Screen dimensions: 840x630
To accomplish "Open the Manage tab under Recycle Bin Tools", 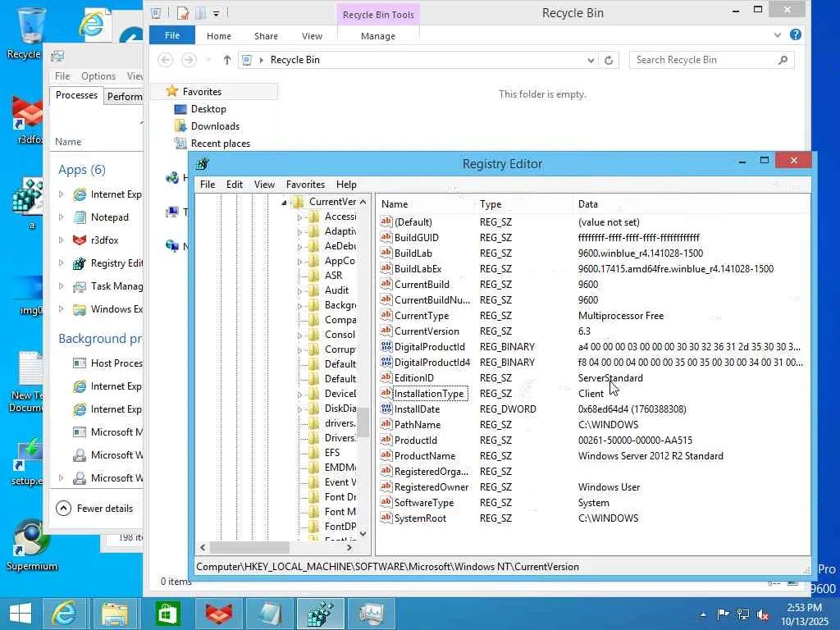I will pos(377,36).
